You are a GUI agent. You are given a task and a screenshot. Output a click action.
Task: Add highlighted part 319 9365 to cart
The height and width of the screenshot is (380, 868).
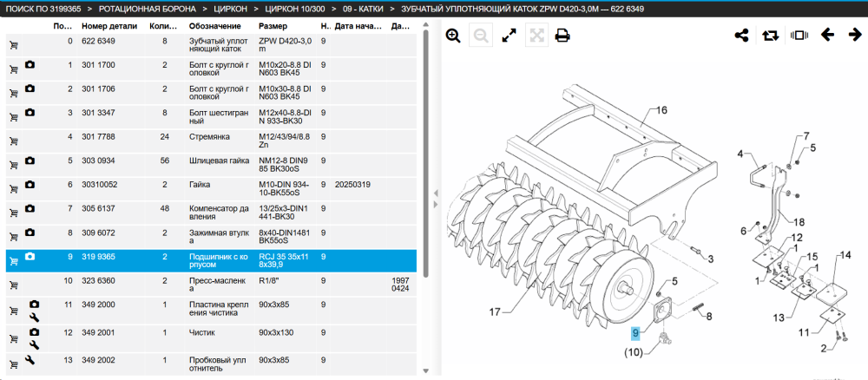(13, 261)
